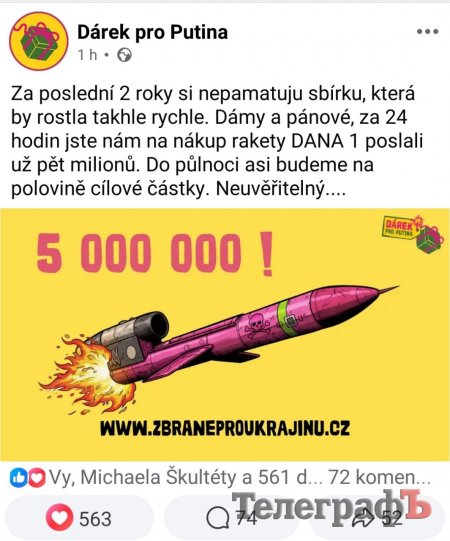The width and height of the screenshot is (450, 541).
Task: Click the 1 h post timestamp
Action: click(87, 55)
